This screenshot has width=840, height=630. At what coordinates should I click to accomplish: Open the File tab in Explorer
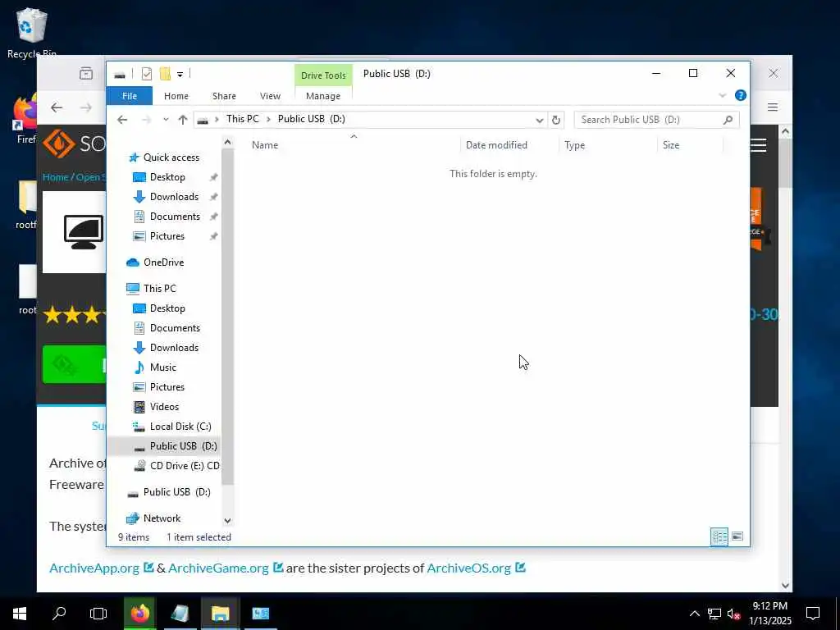pyautogui.click(x=129, y=96)
